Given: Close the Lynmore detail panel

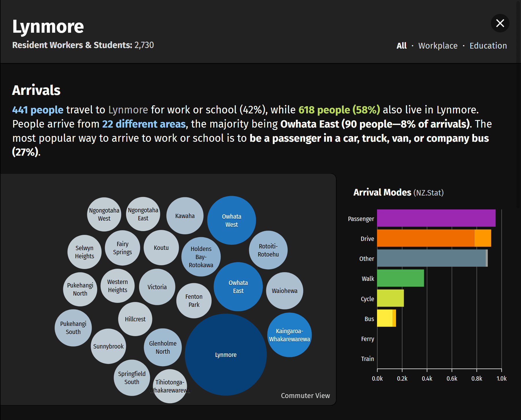Looking at the screenshot, I should 500,23.
